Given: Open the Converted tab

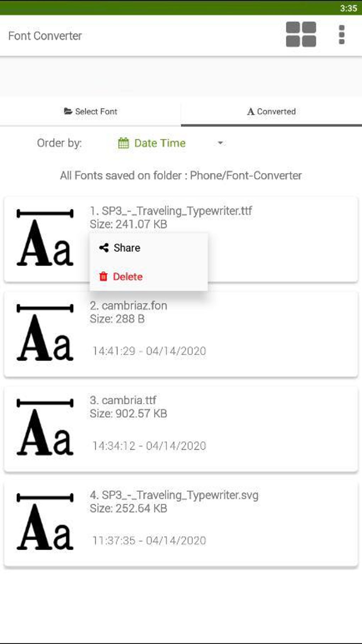Looking at the screenshot, I should click(x=271, y=111).
